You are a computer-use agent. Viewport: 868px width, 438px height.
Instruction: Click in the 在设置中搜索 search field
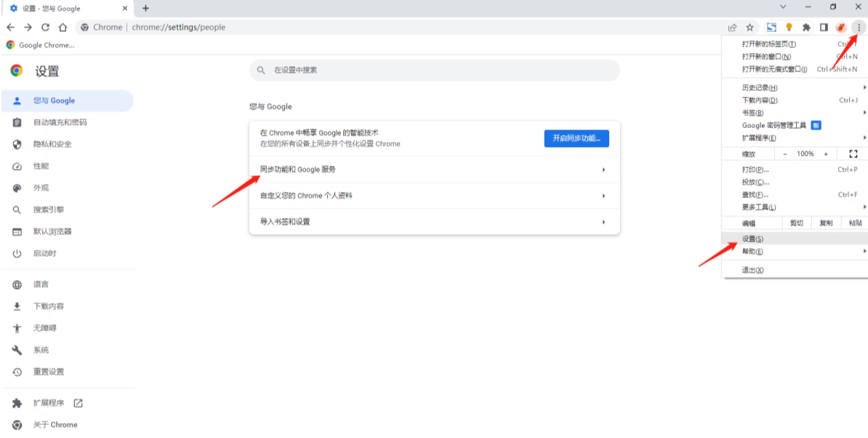435,71
